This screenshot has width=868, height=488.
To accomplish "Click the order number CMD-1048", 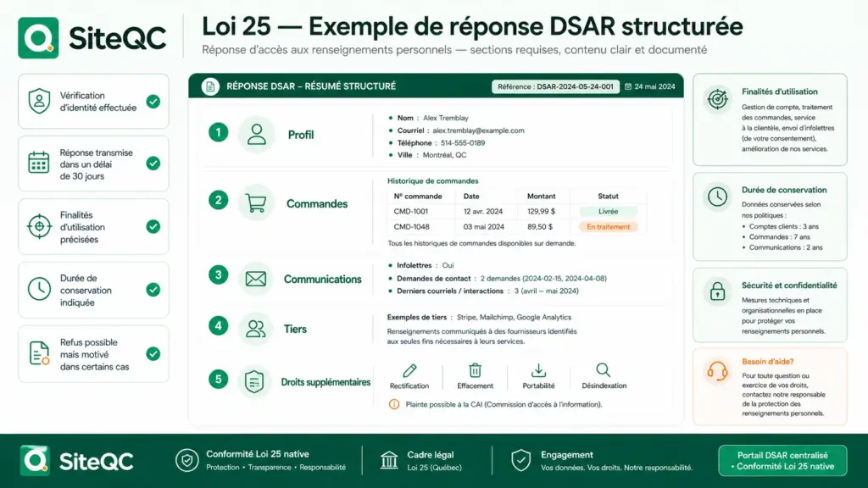I will tap(411, 227).
